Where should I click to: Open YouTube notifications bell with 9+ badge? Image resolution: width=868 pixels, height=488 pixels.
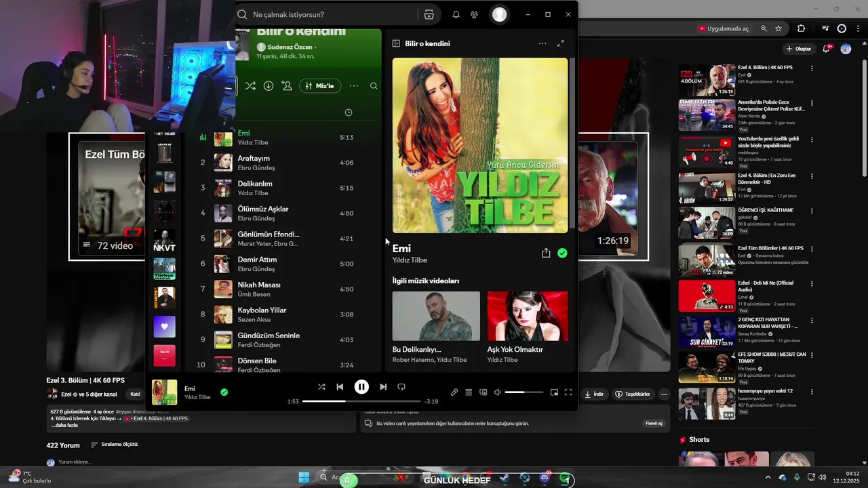pyautogui.click(x=827, y=49)
